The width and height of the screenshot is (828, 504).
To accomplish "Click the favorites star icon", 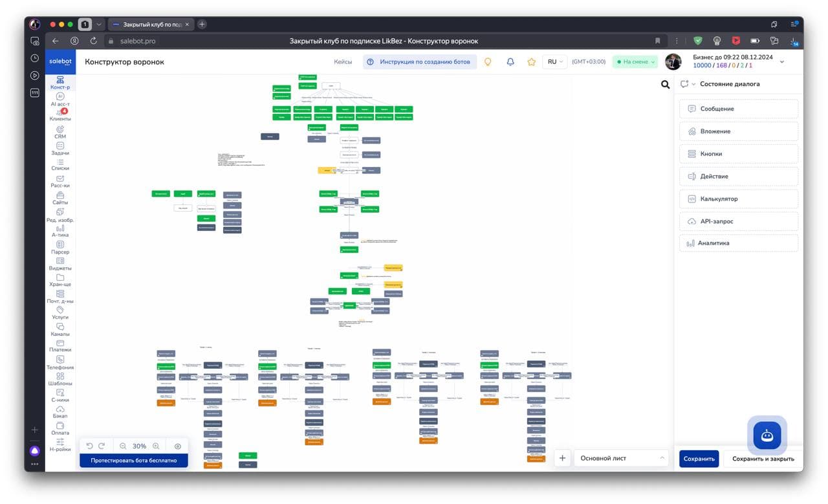I will click(x=531, y=62).
